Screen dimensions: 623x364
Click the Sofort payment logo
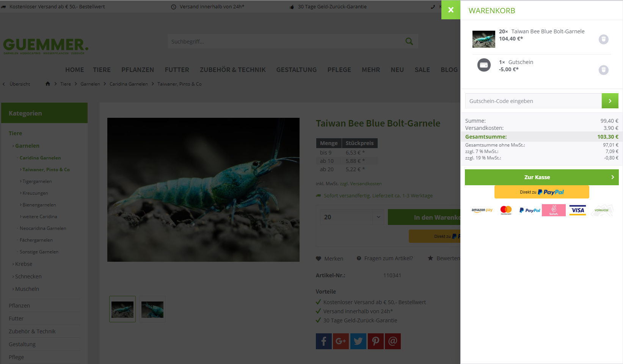[x=554, y=210]
